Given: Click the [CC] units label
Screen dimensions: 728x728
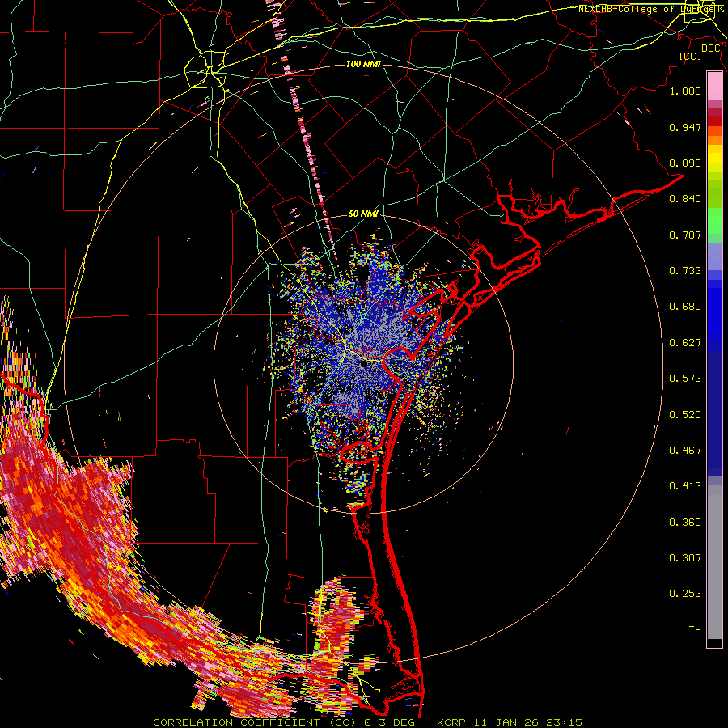Looking at the screenshot, I should (x=690, y=56).
